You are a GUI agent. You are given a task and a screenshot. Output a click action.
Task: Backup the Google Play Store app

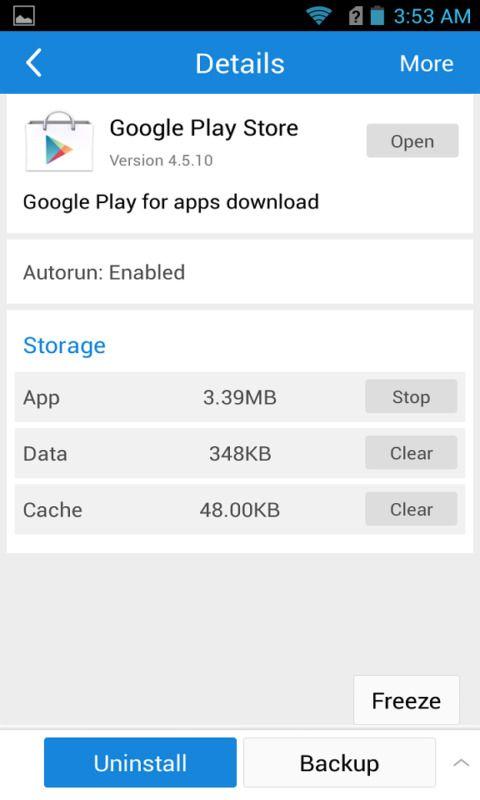click(339, 763)
